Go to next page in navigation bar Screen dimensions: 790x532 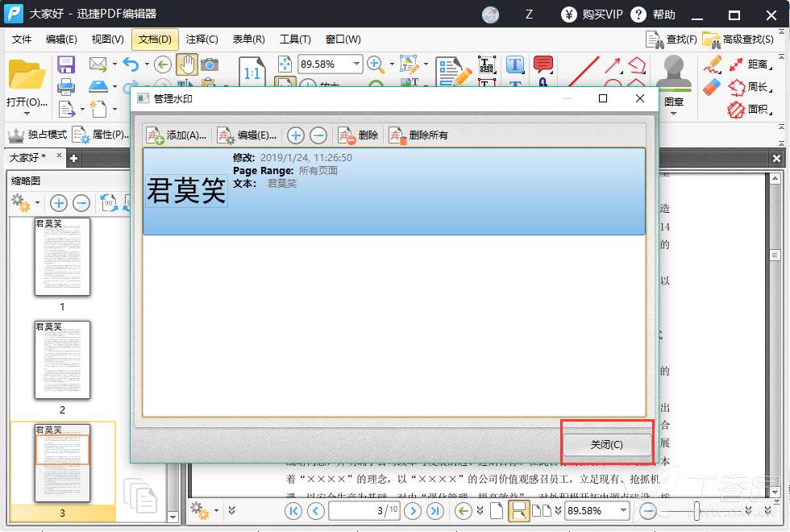point(413,511)
